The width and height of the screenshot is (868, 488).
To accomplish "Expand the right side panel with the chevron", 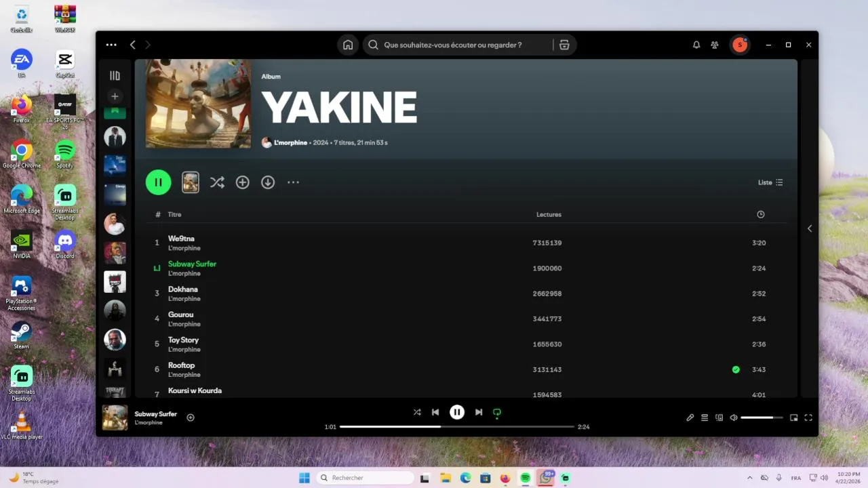I will tap(810, 228).
